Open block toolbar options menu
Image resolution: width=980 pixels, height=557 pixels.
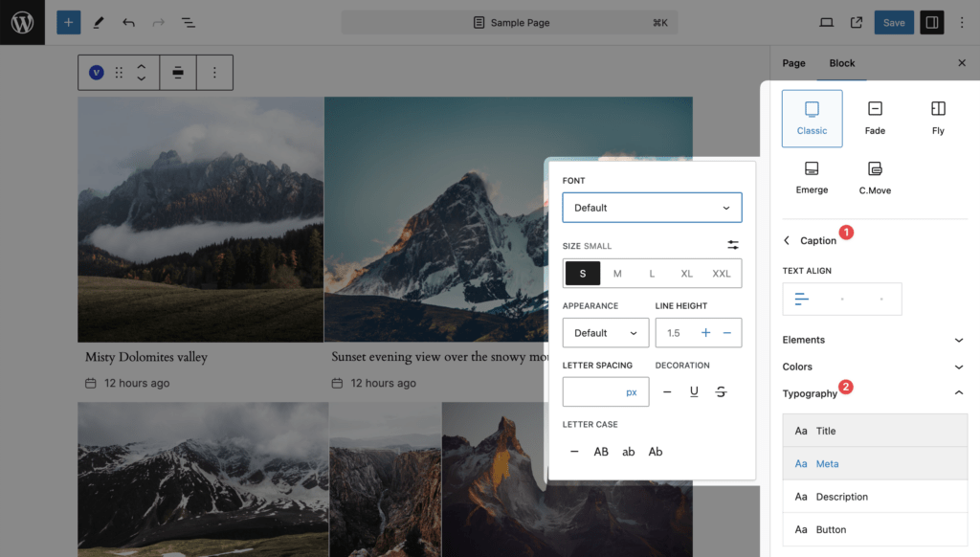point(214,73)
